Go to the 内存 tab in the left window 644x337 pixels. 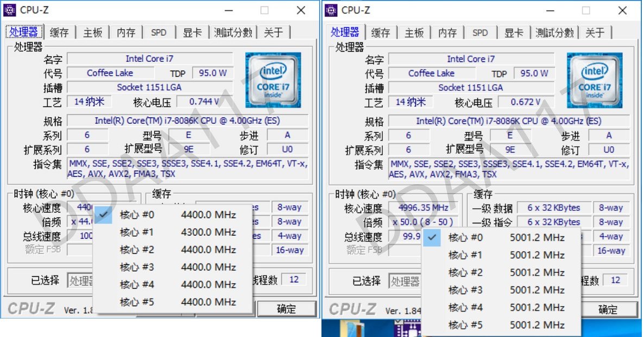[125, 33]
